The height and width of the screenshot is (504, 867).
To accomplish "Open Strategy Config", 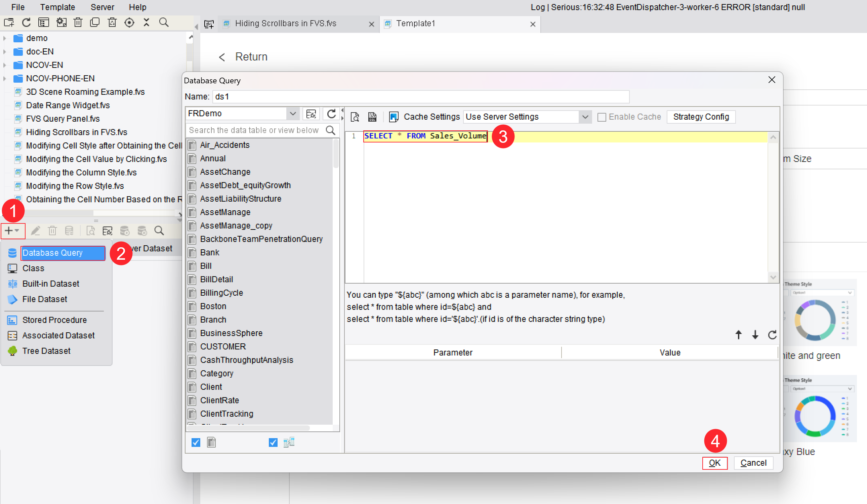I will [x=701, y=117].
